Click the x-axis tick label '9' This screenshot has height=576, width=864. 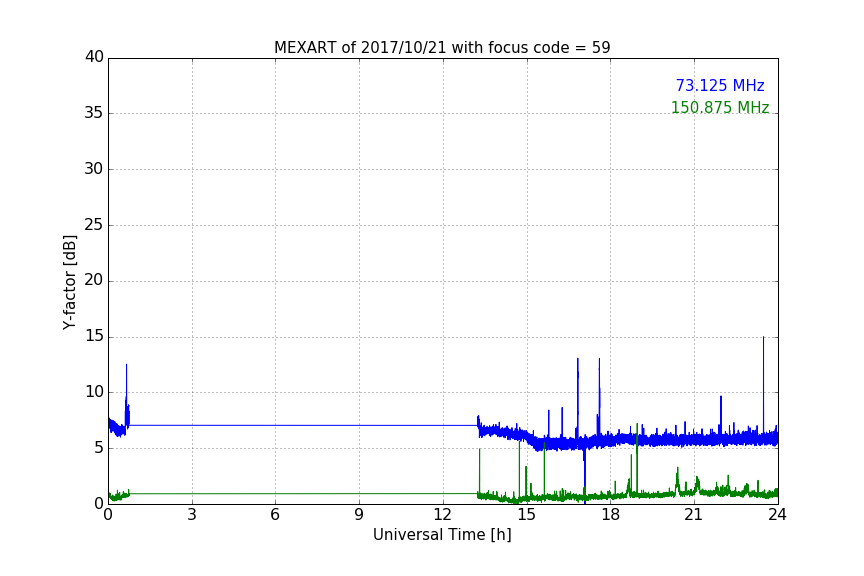(359, 515)
